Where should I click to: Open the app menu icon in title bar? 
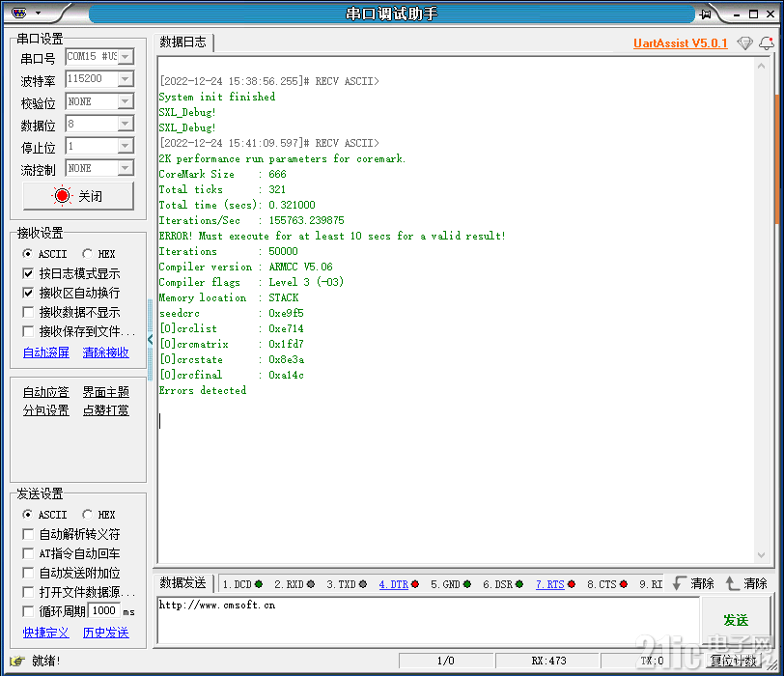pos(18,13)
